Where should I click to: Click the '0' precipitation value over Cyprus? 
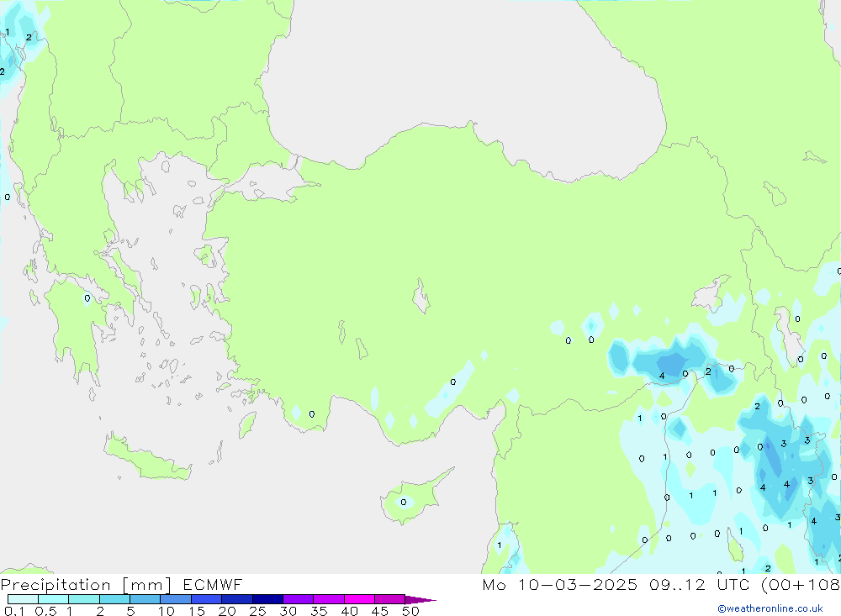click(404, 503)
